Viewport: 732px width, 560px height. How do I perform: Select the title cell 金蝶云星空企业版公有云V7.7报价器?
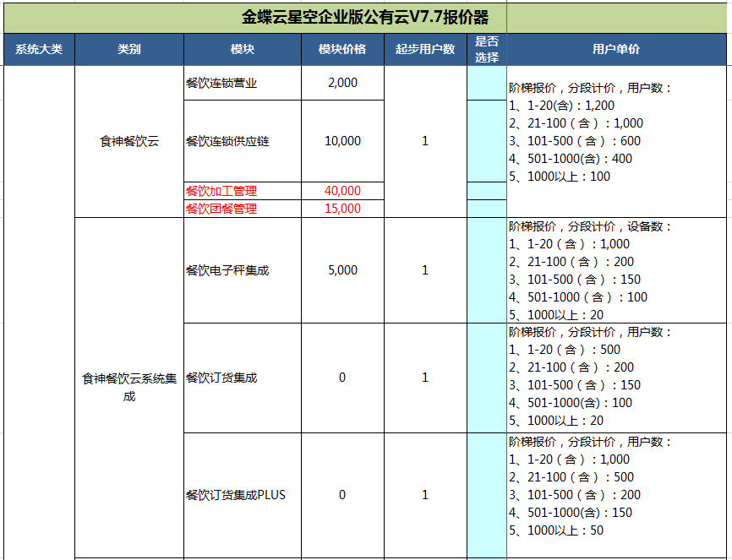pyautogui.click(x=365, y=17)
